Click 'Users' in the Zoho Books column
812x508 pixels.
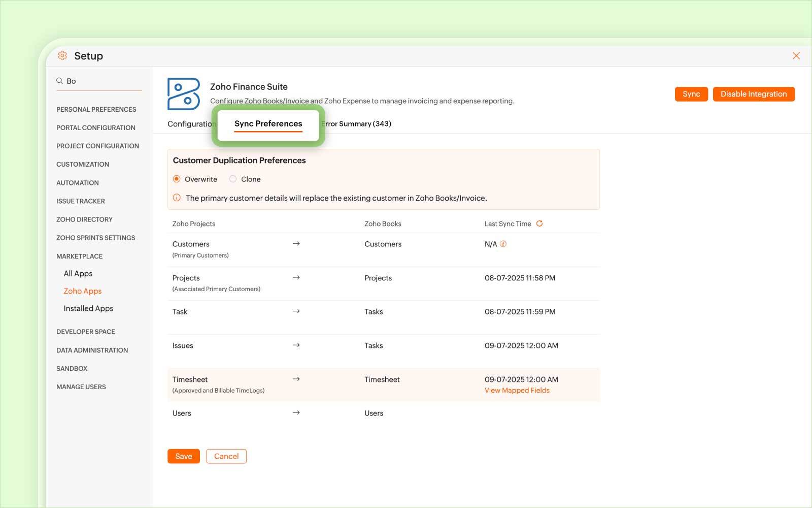(374, 413)
